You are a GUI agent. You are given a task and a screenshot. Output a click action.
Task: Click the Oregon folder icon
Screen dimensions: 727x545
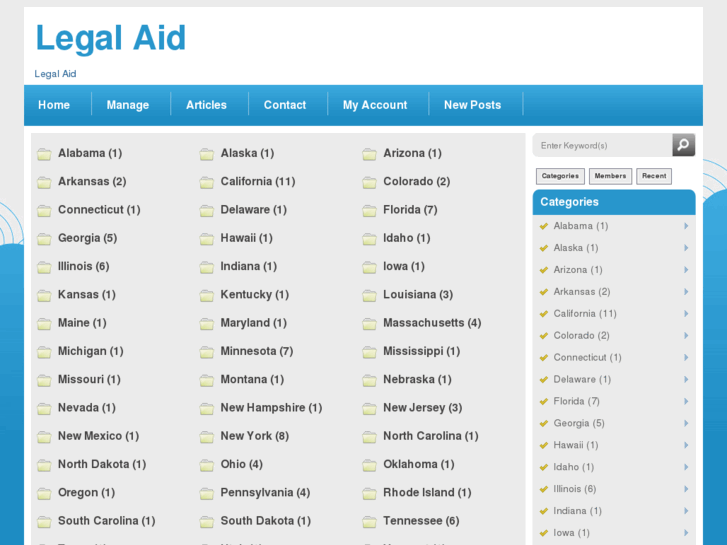coord(44,494)
